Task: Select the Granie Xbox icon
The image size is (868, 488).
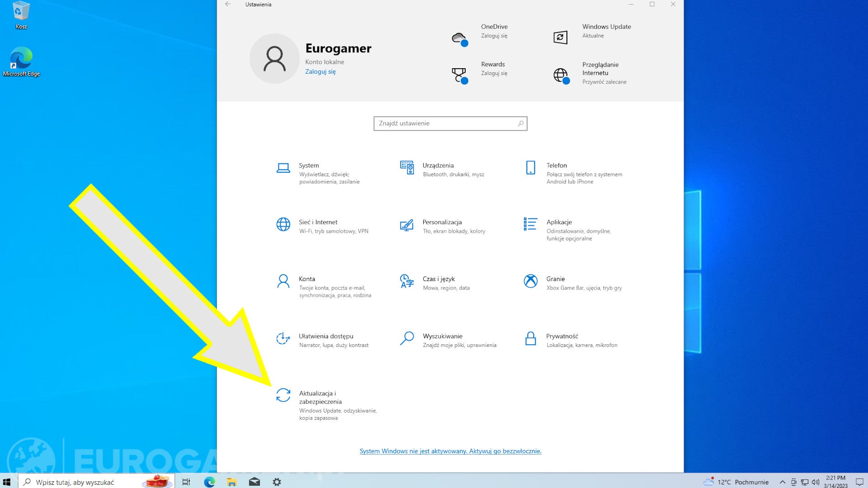Action: click(531, 281)
